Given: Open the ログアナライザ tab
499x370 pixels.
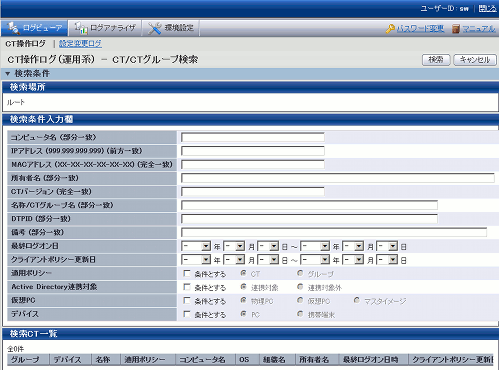Looking at the screenshot, I should point(105,28).
